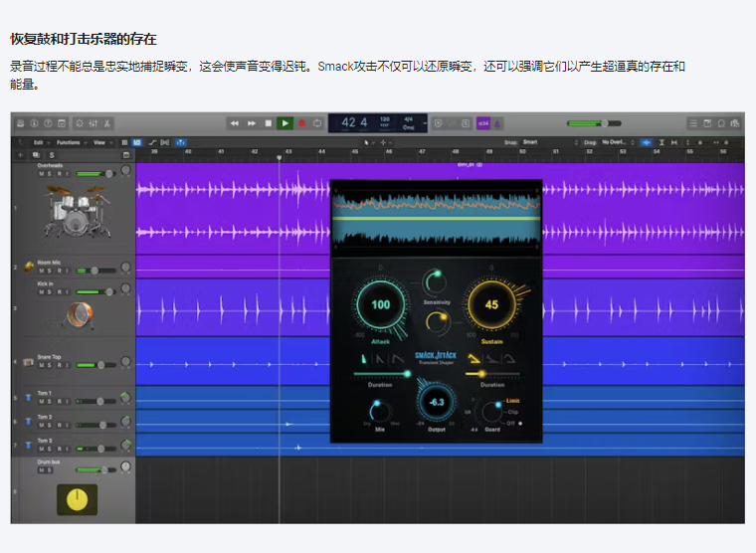
Task: Click the tempo value 120
Action: point(384,119)
